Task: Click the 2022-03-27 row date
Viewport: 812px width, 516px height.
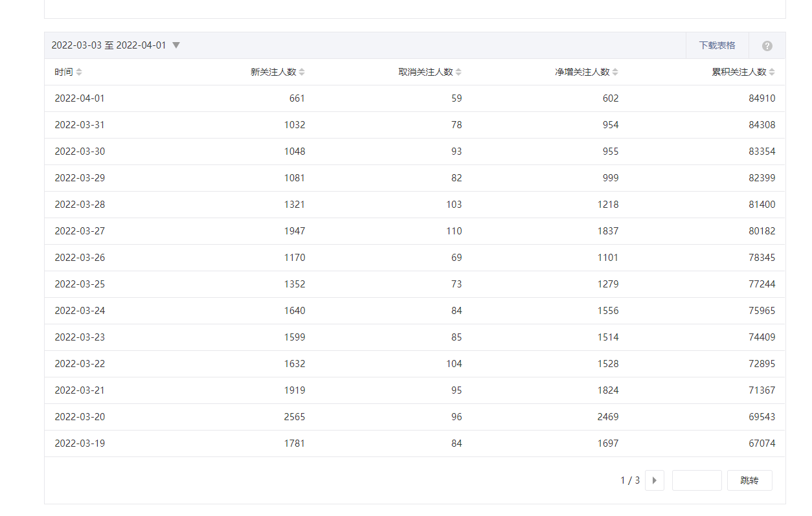Action: (80, 231)
